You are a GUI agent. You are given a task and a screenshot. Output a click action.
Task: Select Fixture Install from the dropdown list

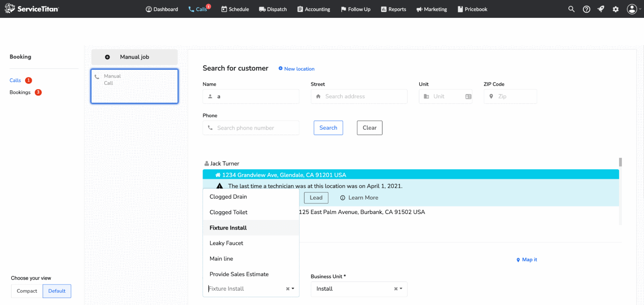228,228
